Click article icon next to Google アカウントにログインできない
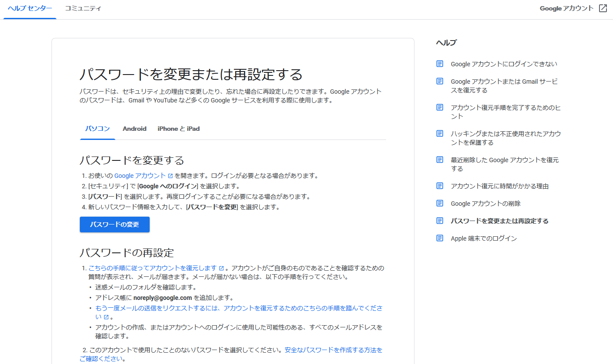Image resolution: width=613 pixels, height=364 pixels. [x=440, y=64]
